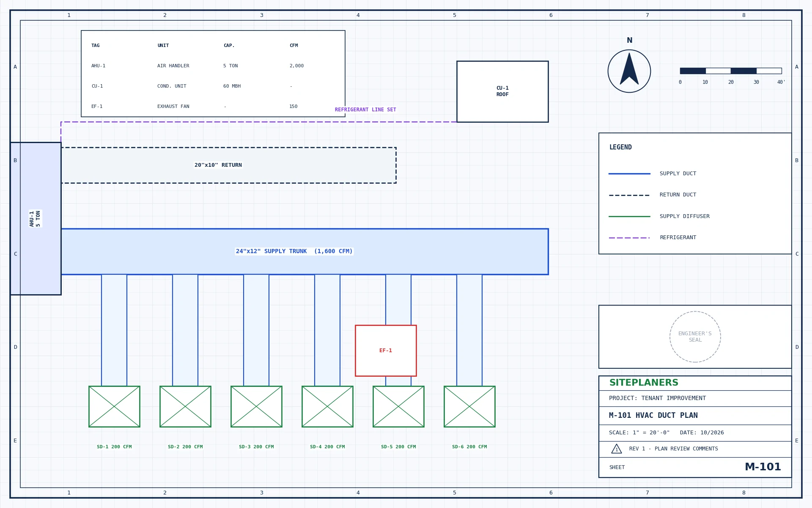The width and height of the screenshot is (812, 508).
Task: Click the revision 1 triangle marker
Action: pos(617,449)
